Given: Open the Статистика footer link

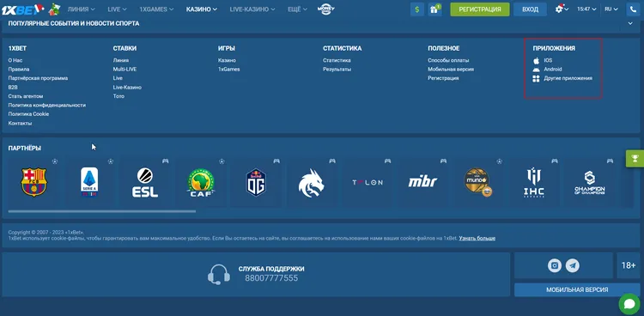Looking at the screenshot, I should click(337, 60).
